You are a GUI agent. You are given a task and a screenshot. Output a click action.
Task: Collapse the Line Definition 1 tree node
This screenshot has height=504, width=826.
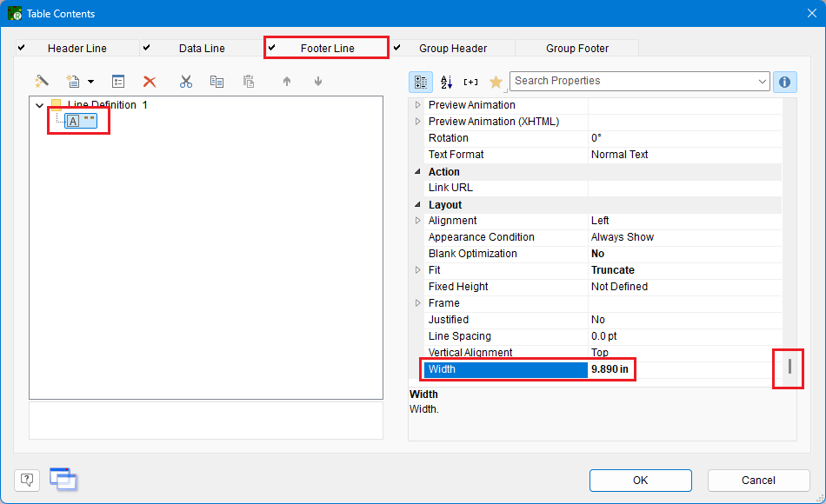point(39,105)
